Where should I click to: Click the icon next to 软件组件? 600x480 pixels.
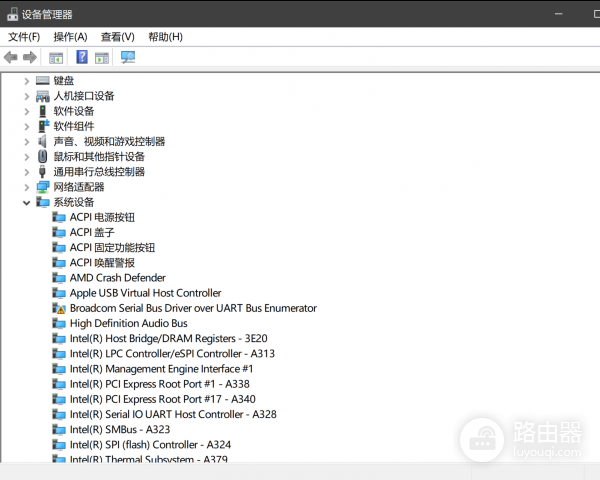click(x=43, y=126)
